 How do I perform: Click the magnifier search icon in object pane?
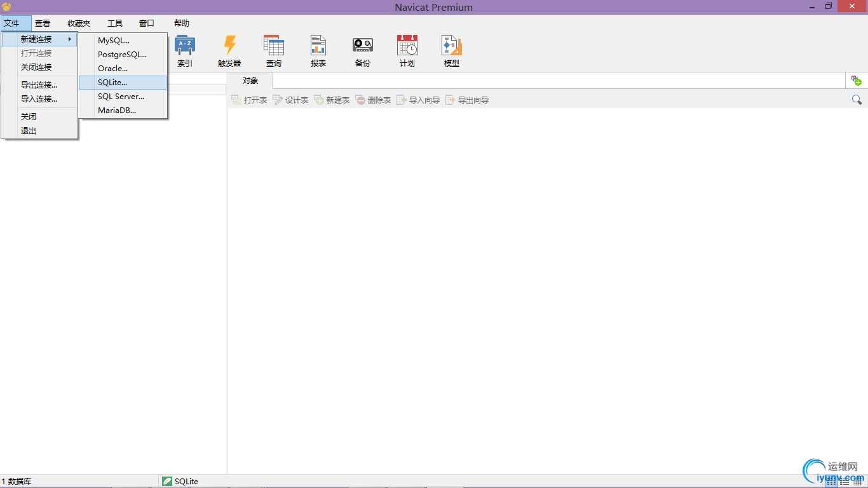pyautogui.click(x=857, y=100)
